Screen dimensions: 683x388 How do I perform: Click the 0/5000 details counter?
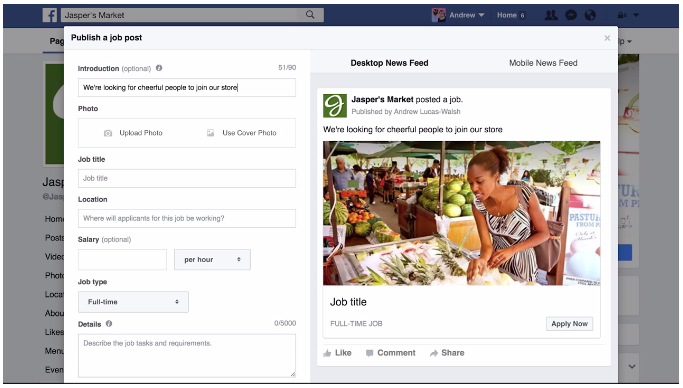(285, 324)
